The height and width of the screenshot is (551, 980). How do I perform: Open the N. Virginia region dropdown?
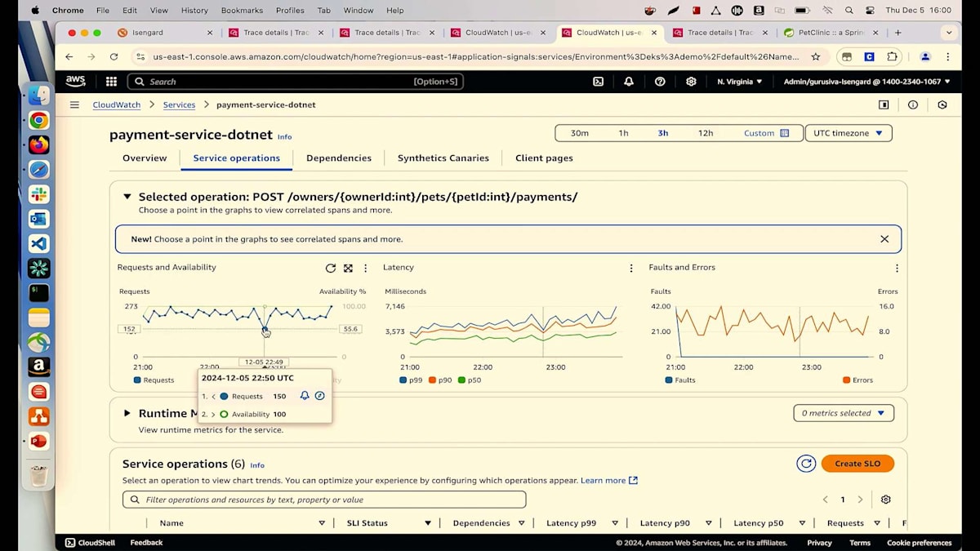(x=739, y=82)
